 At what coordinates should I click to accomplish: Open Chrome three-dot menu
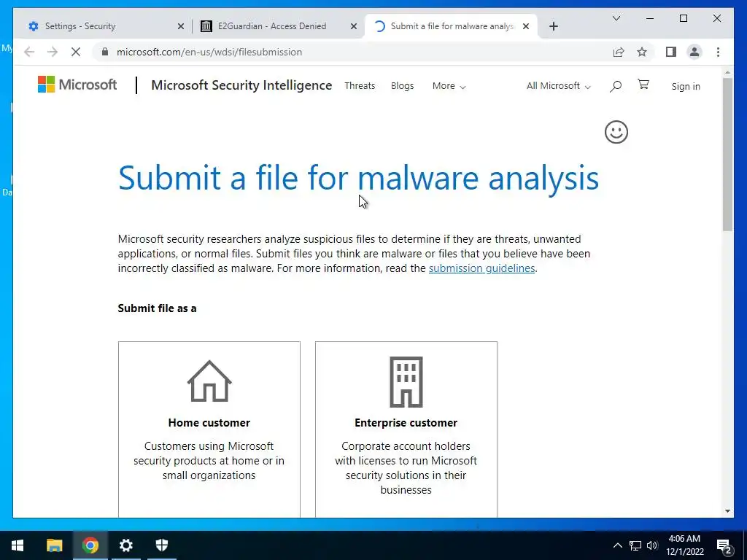pyautogui.click(x=718, y=52)
